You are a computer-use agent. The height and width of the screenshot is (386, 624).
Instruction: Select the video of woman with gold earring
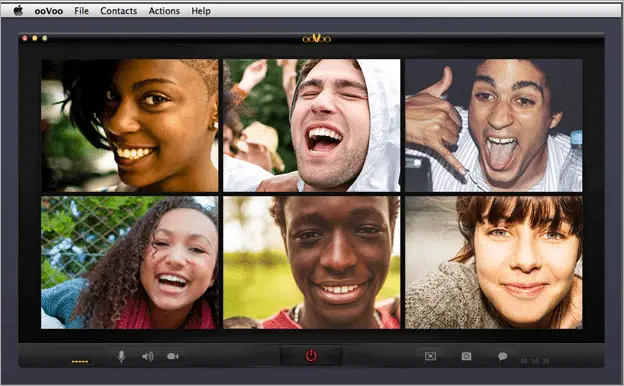pos(130,125)
